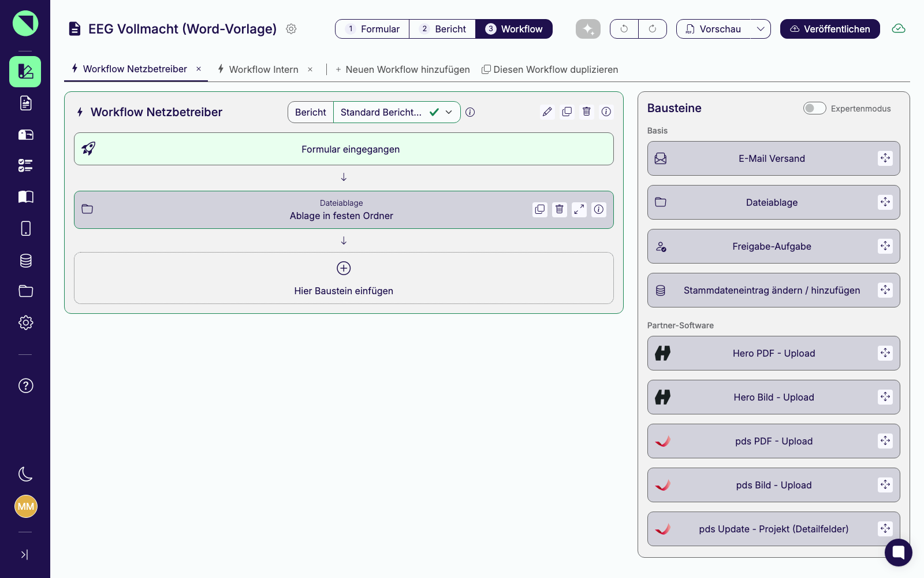
Task: Click the redo arrow button
Action: tap(653, 29)
